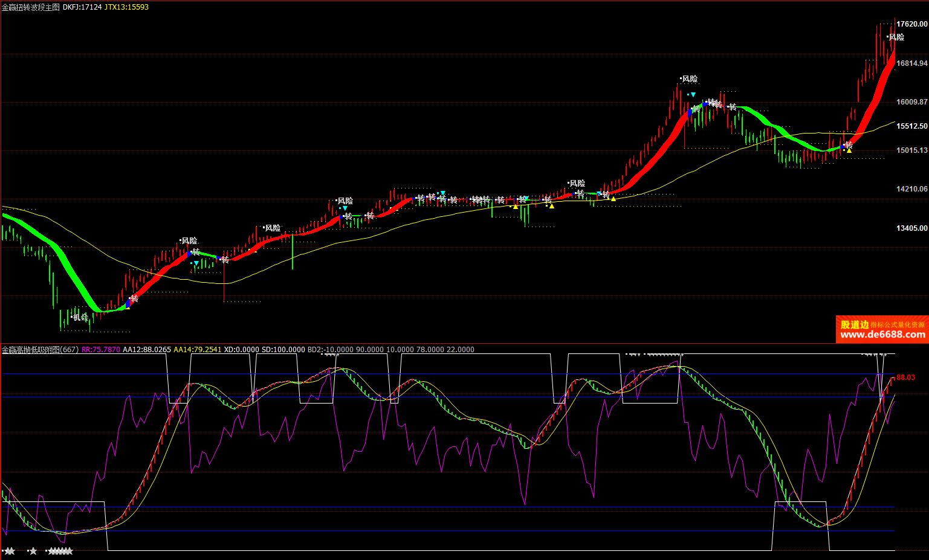Click the 机会 opportunity marker on chart

81,317
